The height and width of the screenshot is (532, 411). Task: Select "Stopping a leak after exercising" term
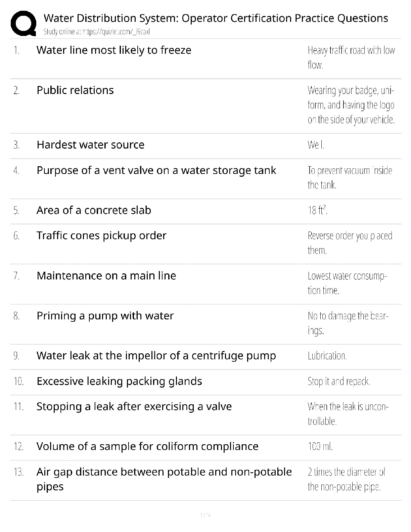[x=134, y=406]
